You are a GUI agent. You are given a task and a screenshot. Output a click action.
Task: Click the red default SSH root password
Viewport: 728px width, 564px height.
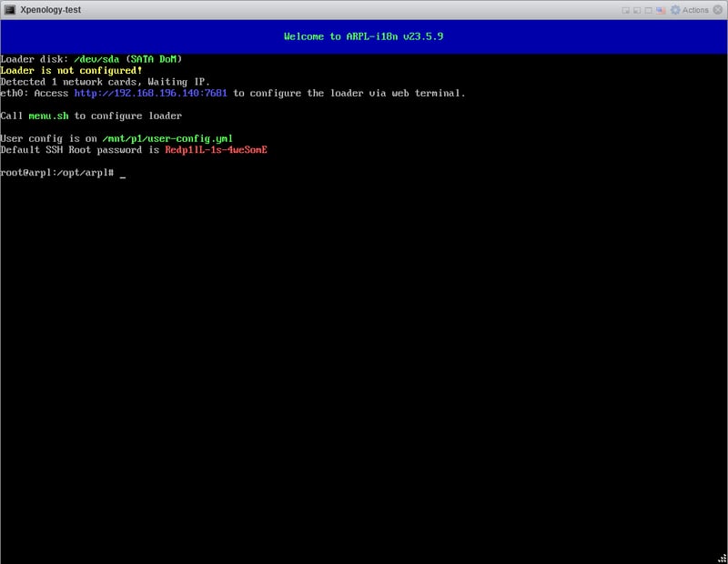(216, 149)
